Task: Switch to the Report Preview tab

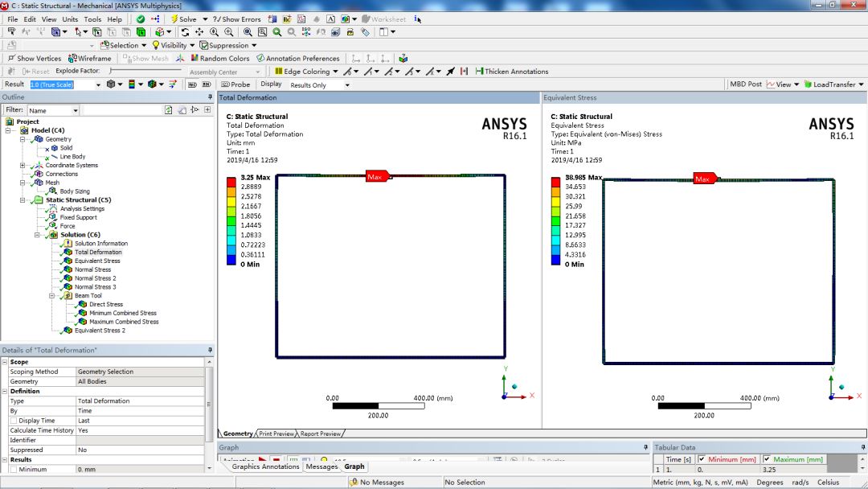Action: click(x=321, y=434)
